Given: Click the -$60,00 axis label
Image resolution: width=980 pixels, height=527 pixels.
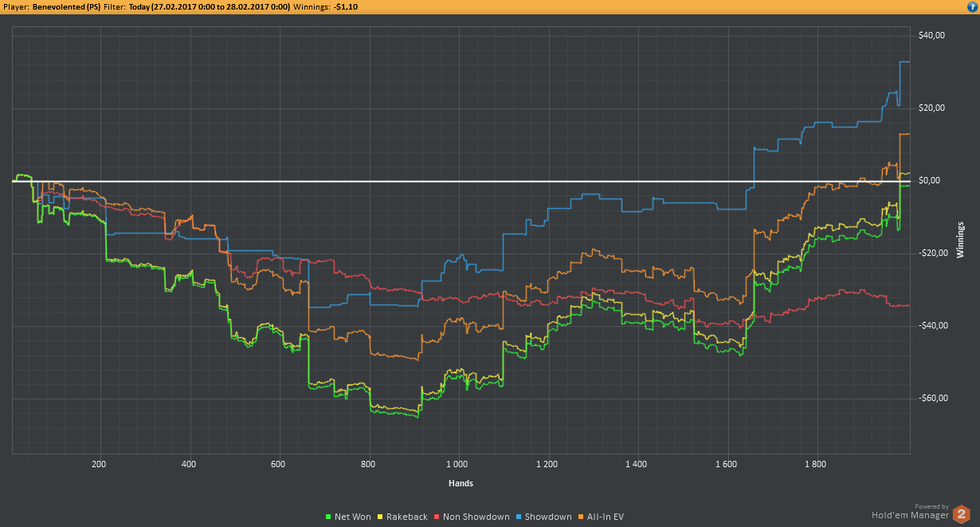Looking at the screenshot, I should [931, 399].
